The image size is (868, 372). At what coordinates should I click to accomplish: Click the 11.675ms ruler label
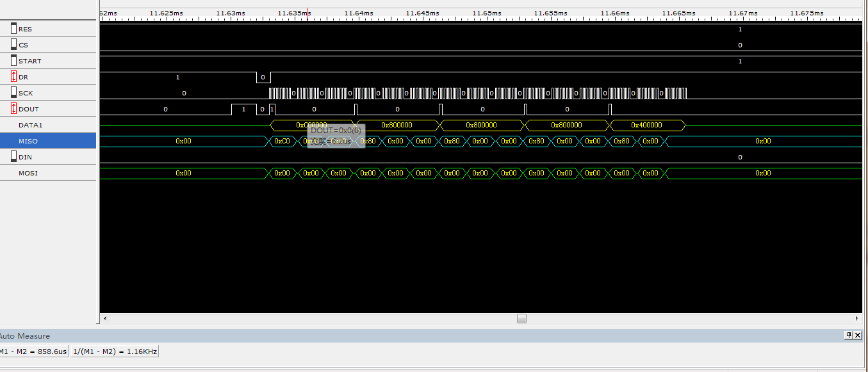(x=807, y=13)
